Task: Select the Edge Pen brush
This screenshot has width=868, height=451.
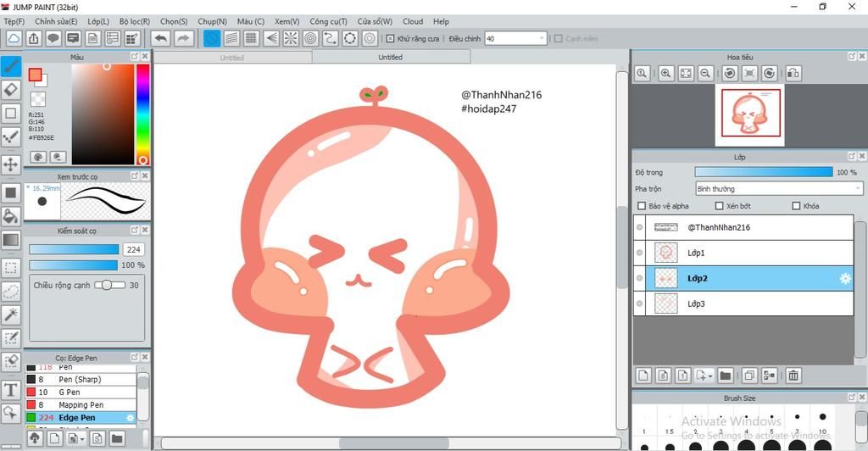Action: coord(81,418)
